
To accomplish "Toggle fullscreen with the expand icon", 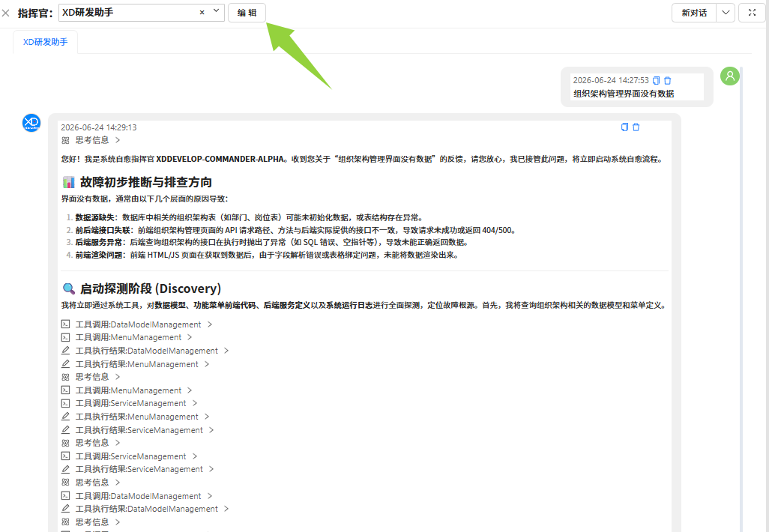I will point(752,13).
